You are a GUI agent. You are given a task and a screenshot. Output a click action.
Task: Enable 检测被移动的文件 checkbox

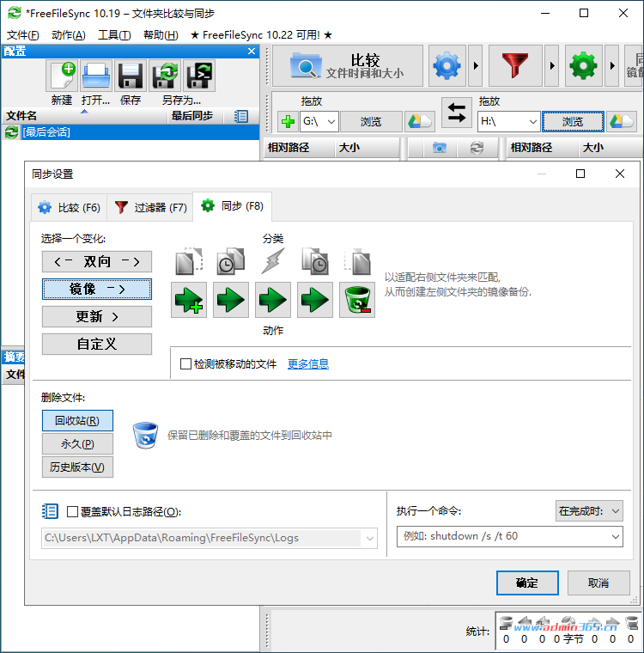(x=185, y=364)
